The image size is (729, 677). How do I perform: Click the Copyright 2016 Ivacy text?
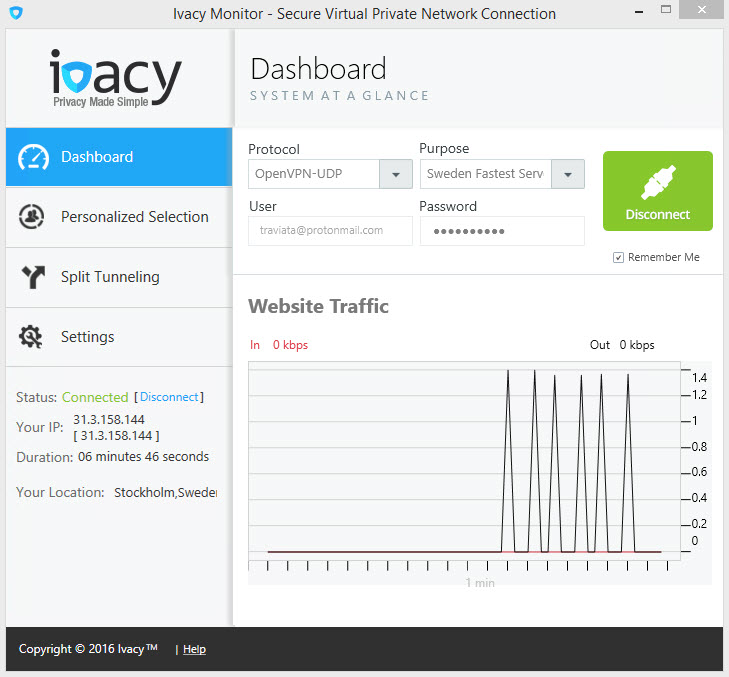[x=88, y=649]
